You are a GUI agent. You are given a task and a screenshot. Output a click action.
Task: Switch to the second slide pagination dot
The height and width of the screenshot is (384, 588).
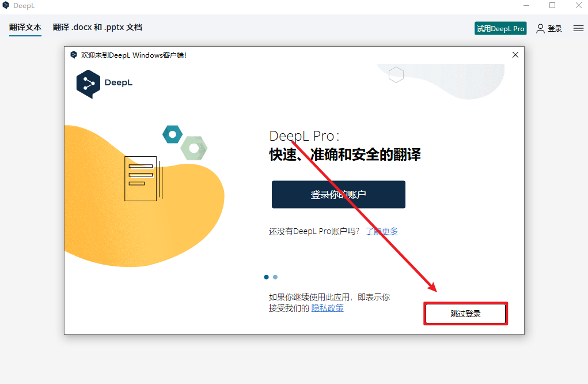pos(275,277)
